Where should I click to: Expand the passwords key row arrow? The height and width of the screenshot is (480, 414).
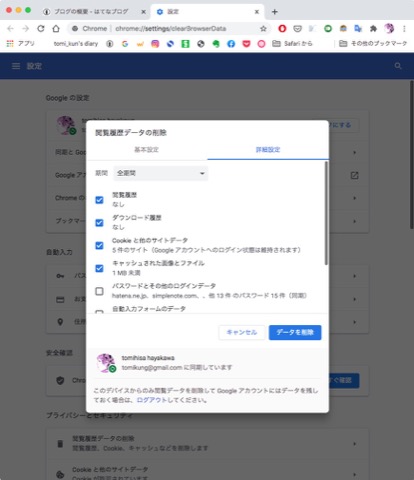(354, 276)
